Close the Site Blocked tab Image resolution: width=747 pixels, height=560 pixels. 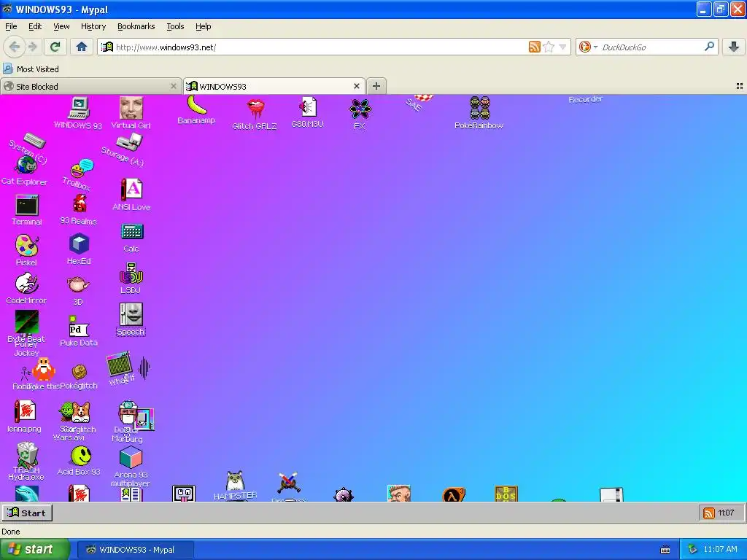174,86
